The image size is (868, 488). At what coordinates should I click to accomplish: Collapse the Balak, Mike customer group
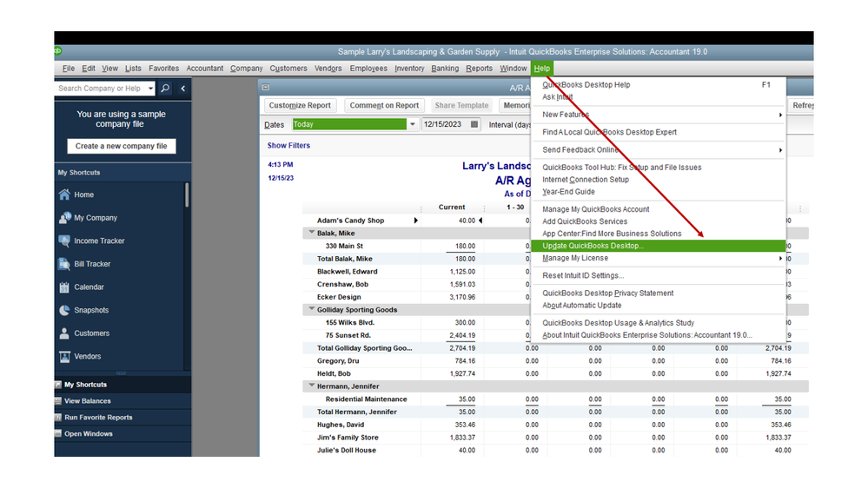[311, 234]
